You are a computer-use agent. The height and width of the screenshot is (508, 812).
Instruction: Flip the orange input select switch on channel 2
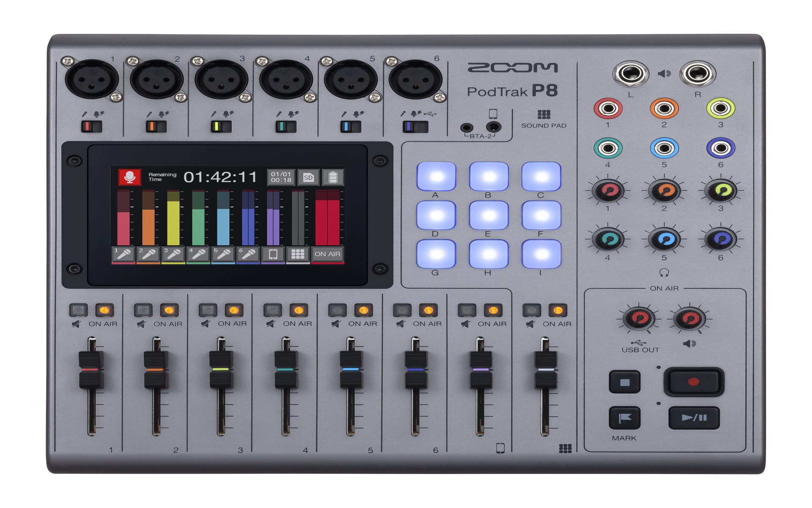pos(156,127)
